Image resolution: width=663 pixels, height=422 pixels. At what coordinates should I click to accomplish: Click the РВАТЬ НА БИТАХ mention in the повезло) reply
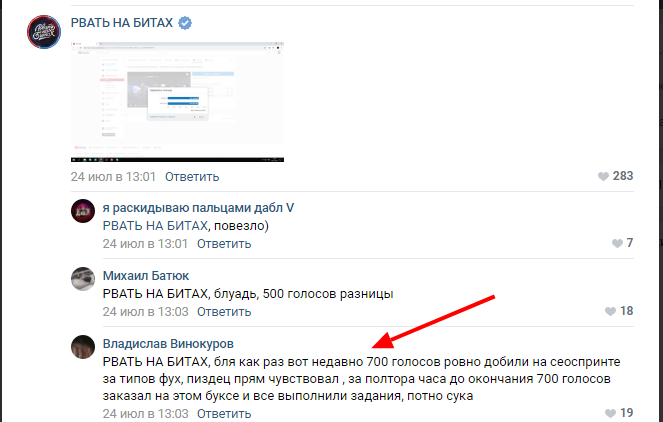click(155, 225)
